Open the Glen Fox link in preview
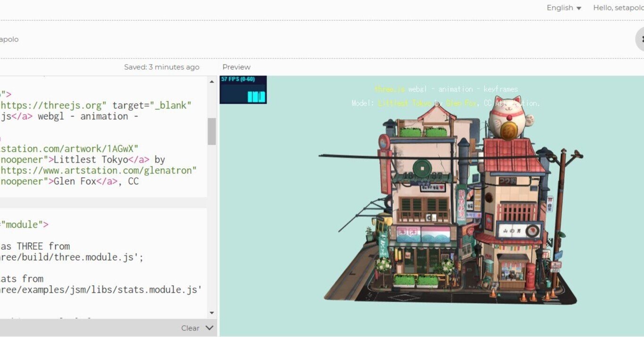This screenshot has height=337, width=644. point(460,103)
